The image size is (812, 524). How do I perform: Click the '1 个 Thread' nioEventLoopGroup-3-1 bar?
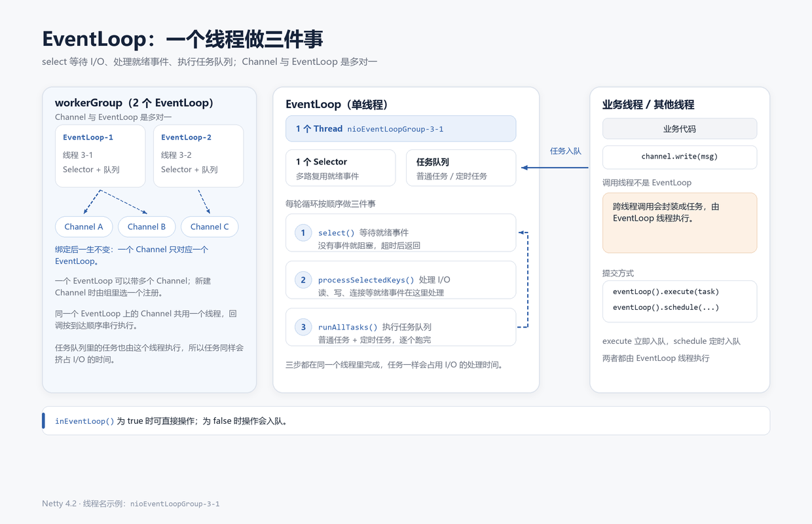tap(401, 128)
